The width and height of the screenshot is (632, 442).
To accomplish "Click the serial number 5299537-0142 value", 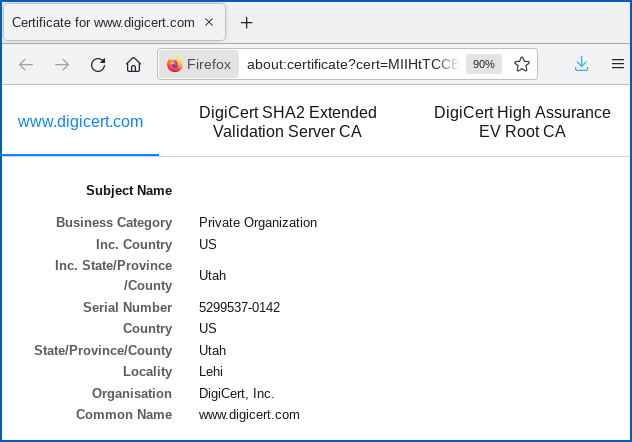I will 239,307.
